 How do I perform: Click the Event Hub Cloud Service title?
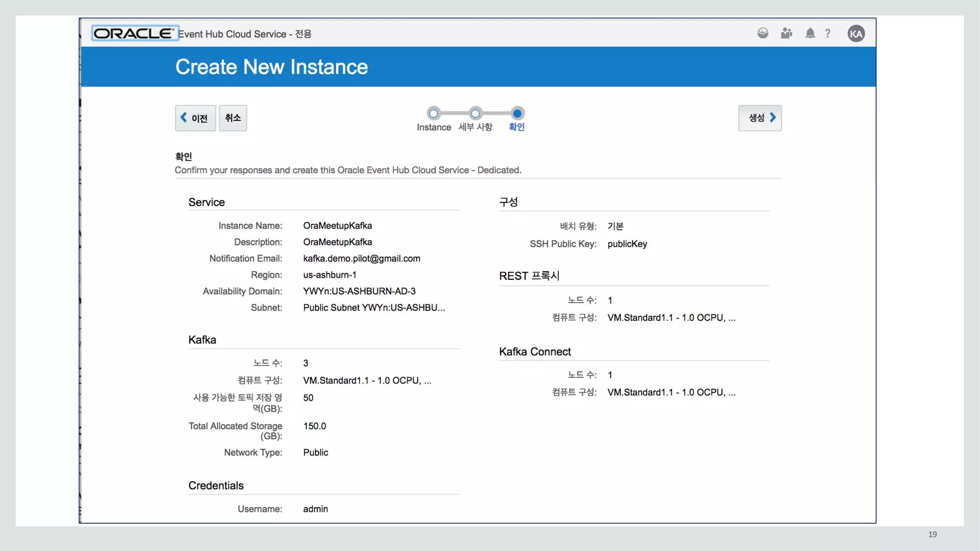click(245, 34)
